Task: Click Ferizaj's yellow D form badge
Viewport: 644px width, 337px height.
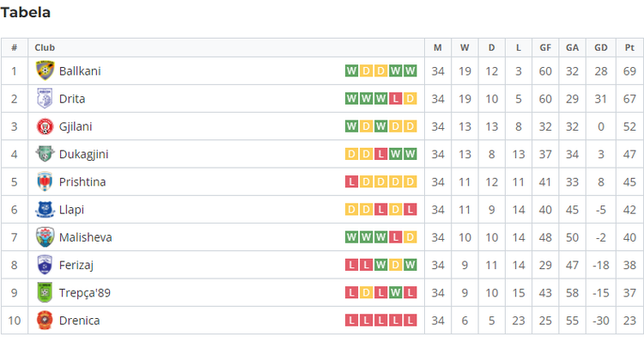Action: (396, 265)
